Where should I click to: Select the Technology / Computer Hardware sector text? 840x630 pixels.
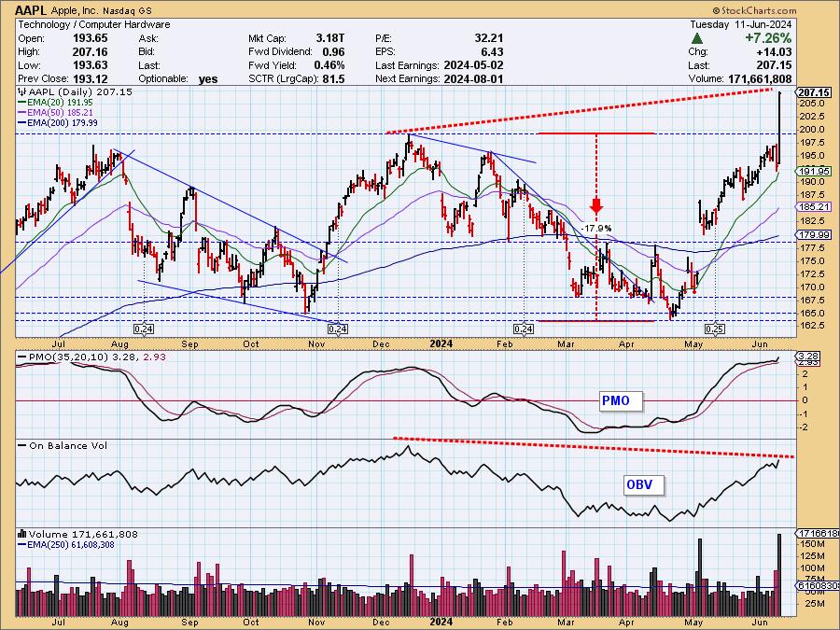pyautogui.click(x=94, y=24)
